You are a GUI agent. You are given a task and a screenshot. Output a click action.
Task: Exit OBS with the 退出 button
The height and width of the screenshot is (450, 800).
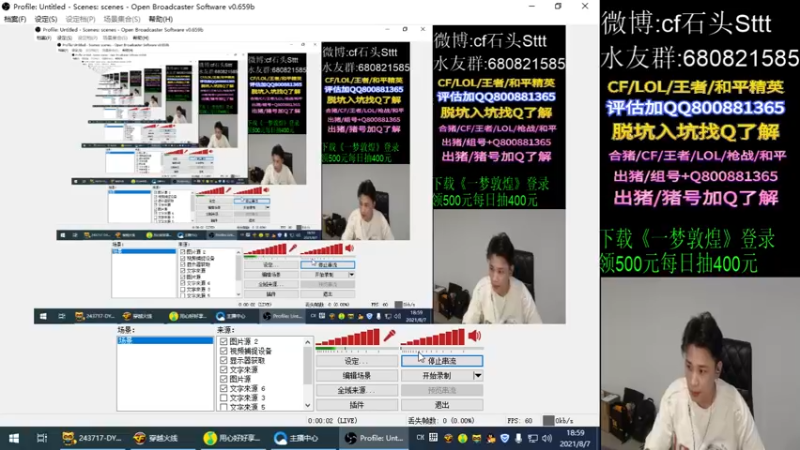(442, 405)
